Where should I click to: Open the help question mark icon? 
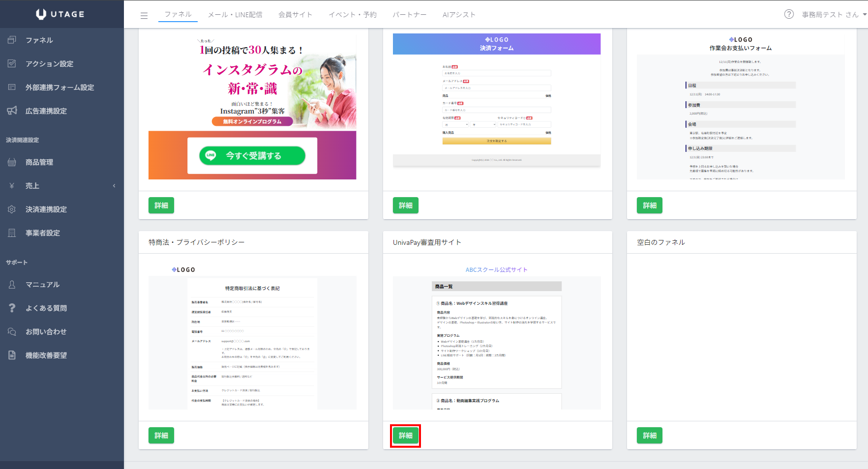pyautogui.click(x=789, y=14)
